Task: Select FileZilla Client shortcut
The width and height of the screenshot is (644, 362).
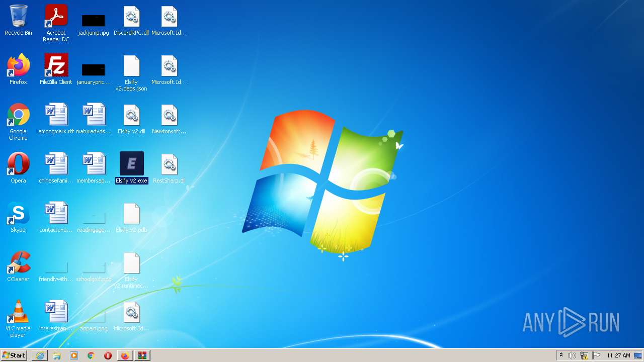Action: click(56, 69)
